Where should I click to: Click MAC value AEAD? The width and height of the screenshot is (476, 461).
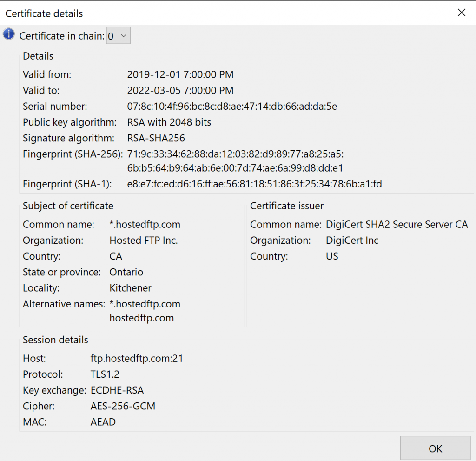pyautogui.click(x=103, y=422)
